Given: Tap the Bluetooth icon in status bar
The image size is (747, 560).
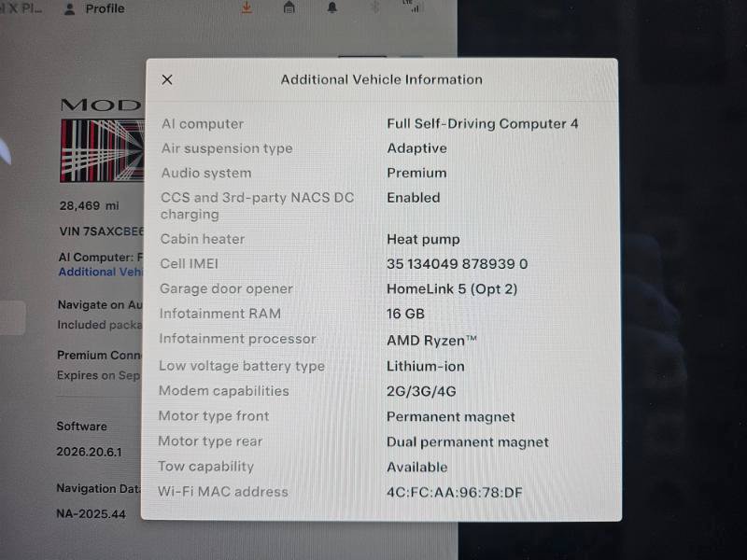Looking at the screenshot, I should click(375, 7).
